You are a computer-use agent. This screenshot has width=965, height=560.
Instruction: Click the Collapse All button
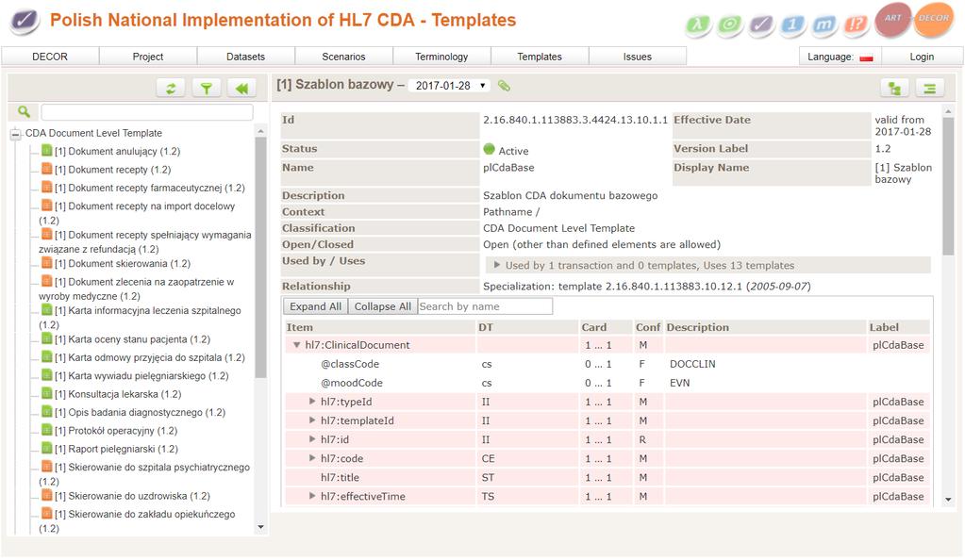(x=382, y=306)
